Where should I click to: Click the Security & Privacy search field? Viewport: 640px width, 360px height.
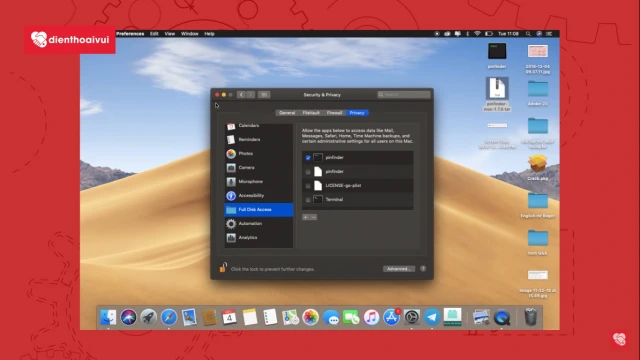404,95
